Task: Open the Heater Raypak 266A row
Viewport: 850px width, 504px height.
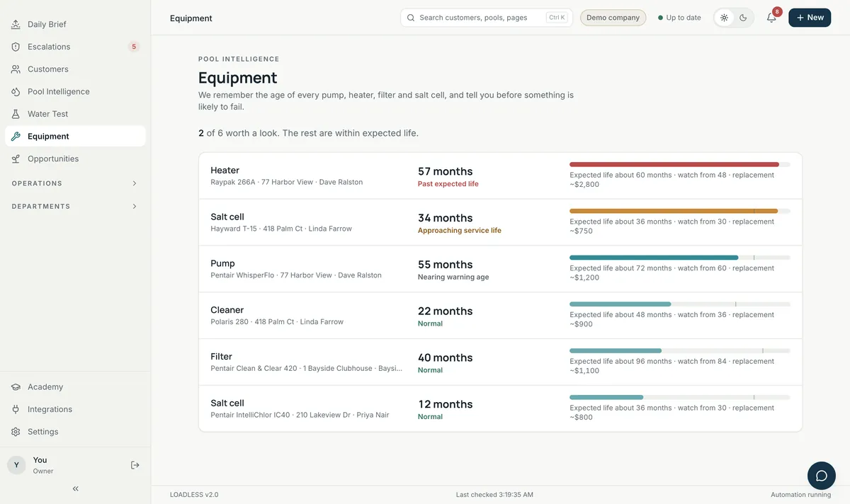Action: pos(500,176)
